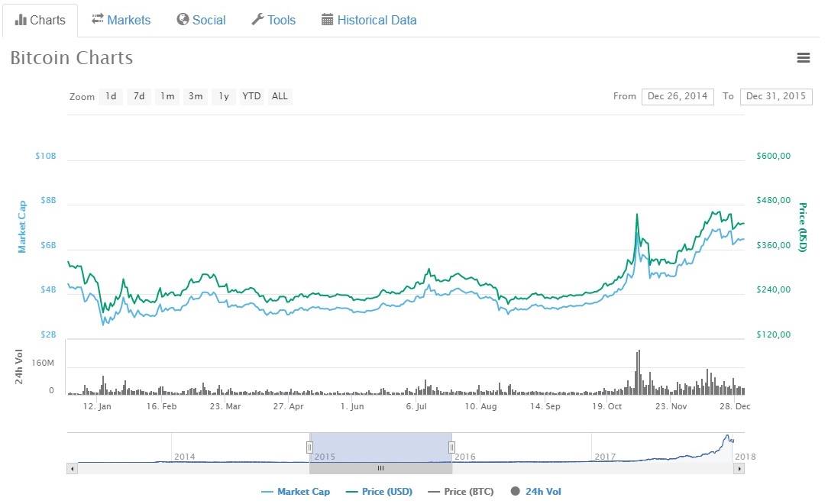Click the 24h Vol vertical axis title

pyautogui.click(x=19, y=367)
